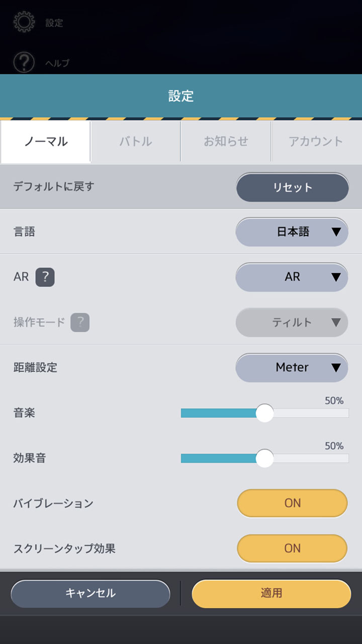Switch to the バトル tab
The width and height of the screenshot is (362, 644).
tap(136, 141)
